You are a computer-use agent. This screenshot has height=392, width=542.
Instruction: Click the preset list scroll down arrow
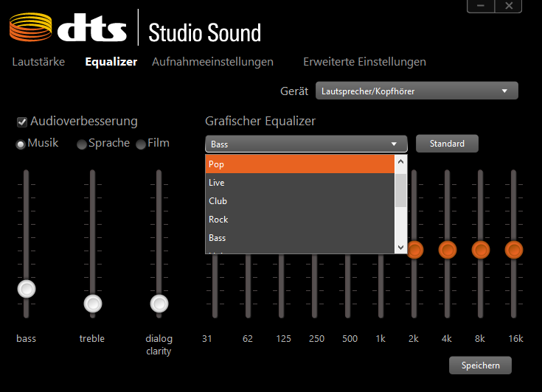[401, 248]
